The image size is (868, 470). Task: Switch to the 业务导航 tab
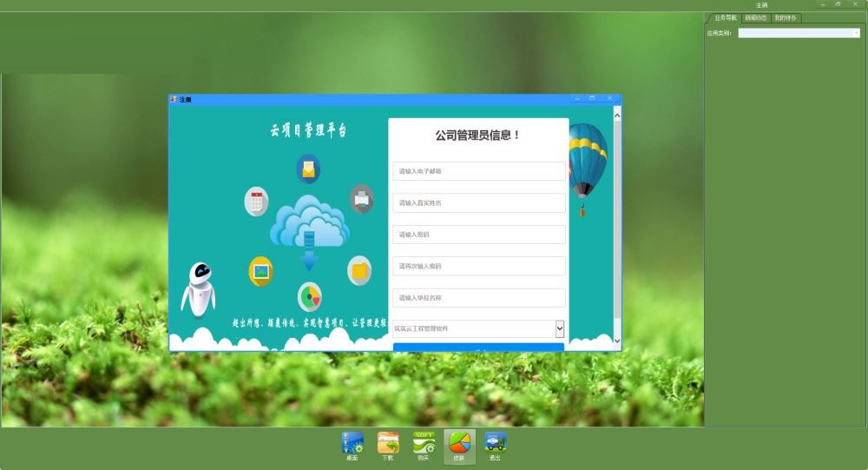pyautogui.click(x=725, y=17)
